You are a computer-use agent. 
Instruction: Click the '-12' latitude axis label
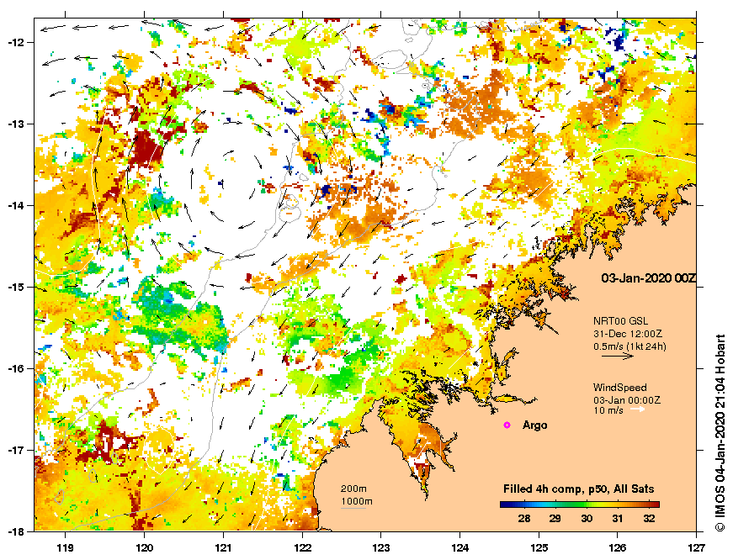(x=15, y=43)
